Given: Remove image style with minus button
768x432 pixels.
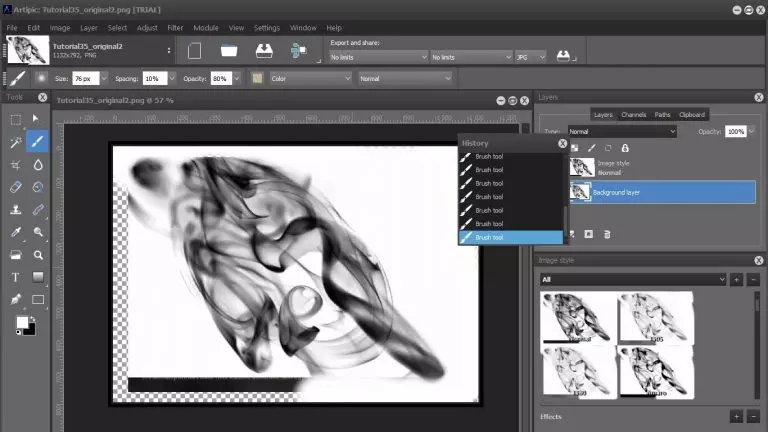Looking at the screenshot, I should point(752,280).
